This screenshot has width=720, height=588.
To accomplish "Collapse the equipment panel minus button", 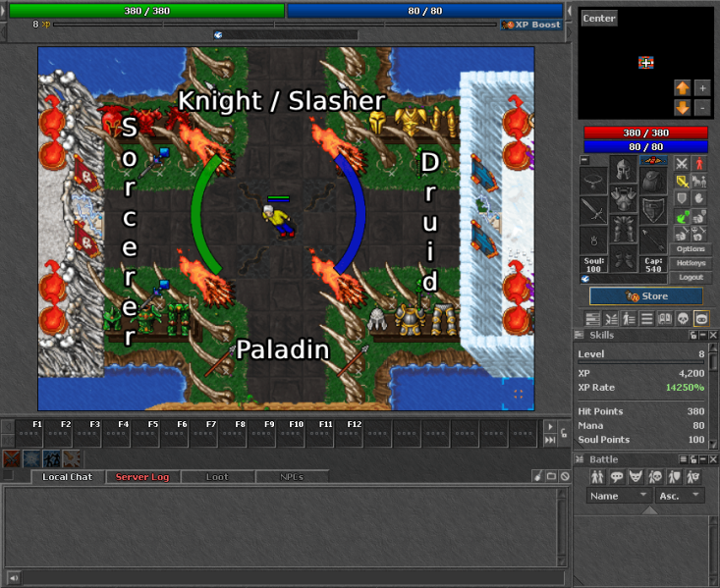I will coord(584,160).
